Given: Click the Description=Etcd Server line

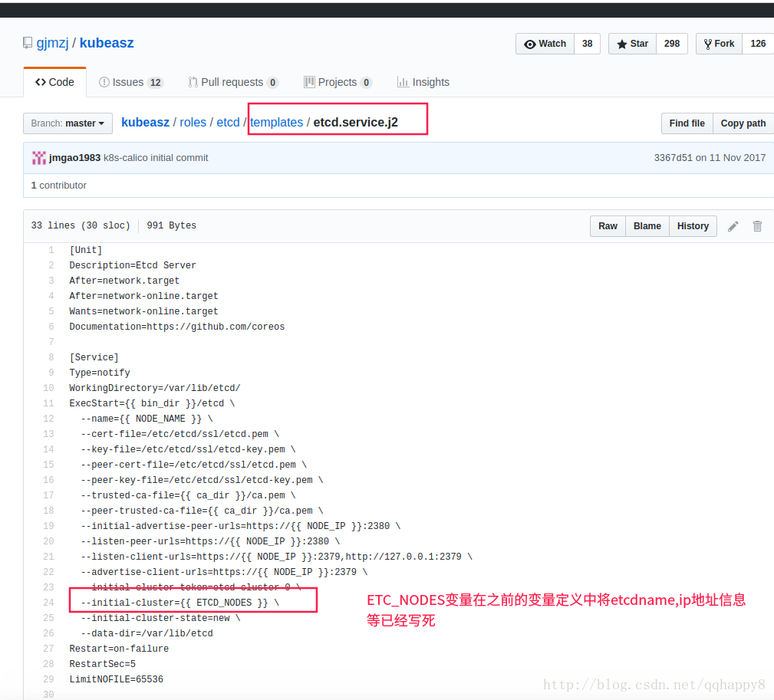Looking at the screenshot, I should click(133, 265).
